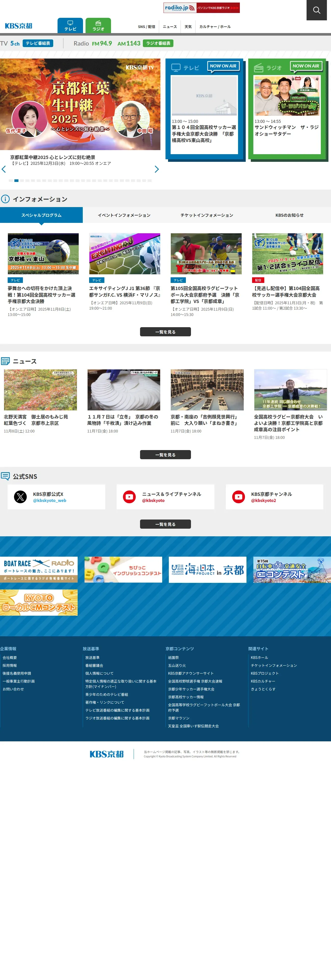Click the インフォメーション info icon
This screenshot has height=980, width=331.
click(x=5, y=199)
